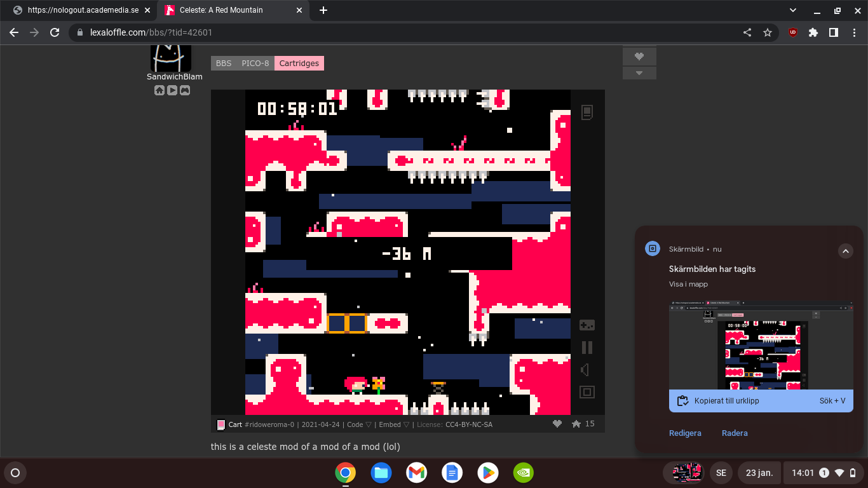Go to the BBS breadcrumb tab

click(x=224, y=63)
